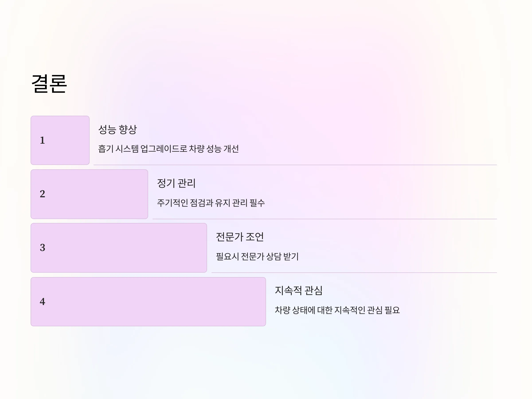Viewport: 532px width, 399px height.
Task: Click the heading 지속적 관심
Action: tap(298, 291)
